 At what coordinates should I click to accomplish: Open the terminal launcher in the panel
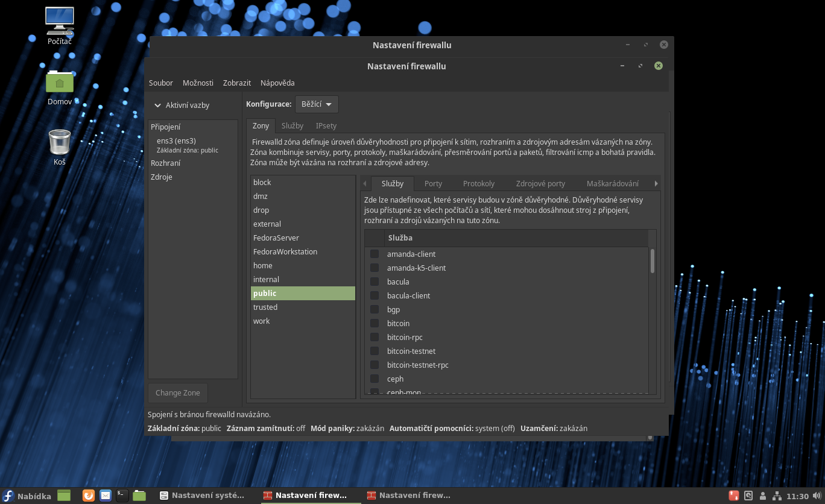click(x=122, y=496)
